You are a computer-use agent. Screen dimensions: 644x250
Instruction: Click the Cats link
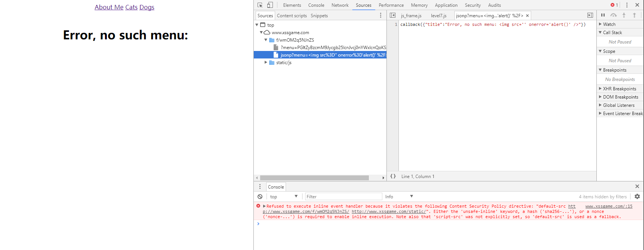pos(131,7)
